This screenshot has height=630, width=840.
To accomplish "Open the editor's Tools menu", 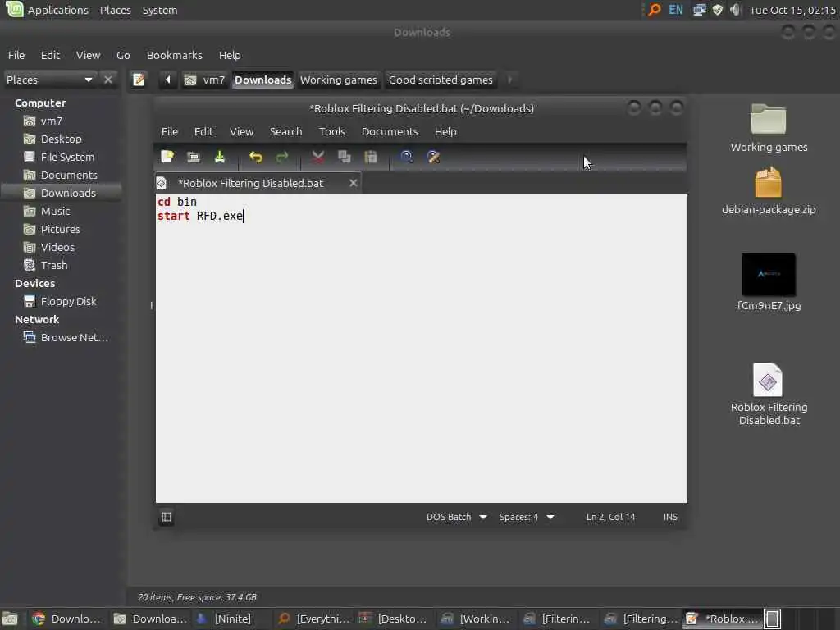I will 331,131.
